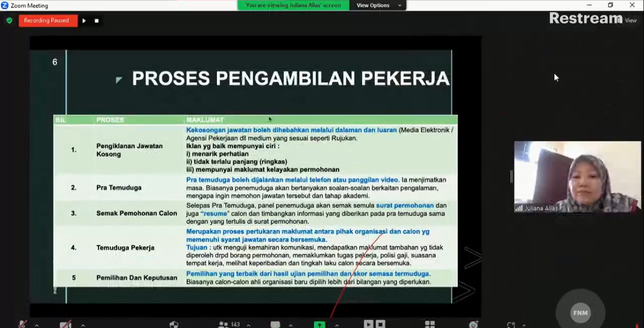Open the View Options dropdown

(379, 5)
